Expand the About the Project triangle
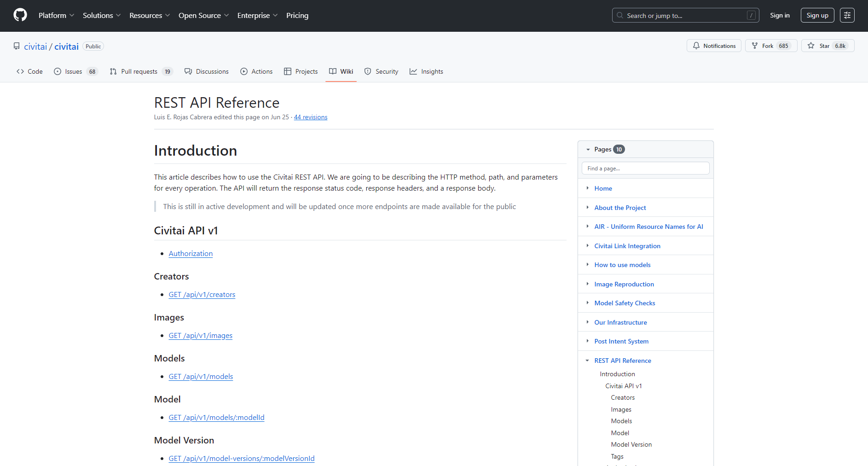The height and width of the screenshot is (466, 868). pos(587,207)
